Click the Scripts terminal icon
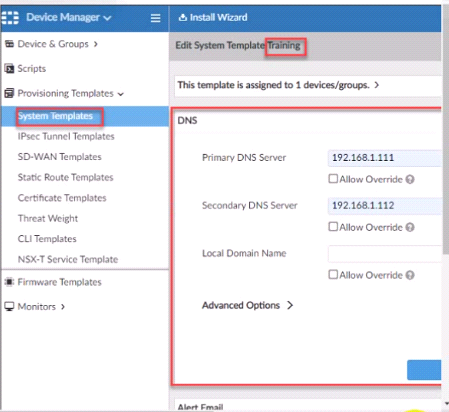This screenshot has width=449, height=412. [x=9, y=69]
